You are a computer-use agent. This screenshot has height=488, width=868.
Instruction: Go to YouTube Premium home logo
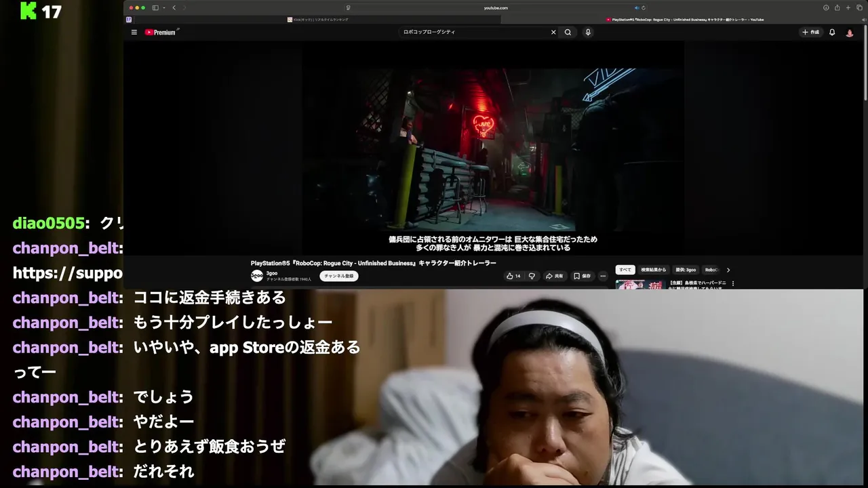point(160,32)
